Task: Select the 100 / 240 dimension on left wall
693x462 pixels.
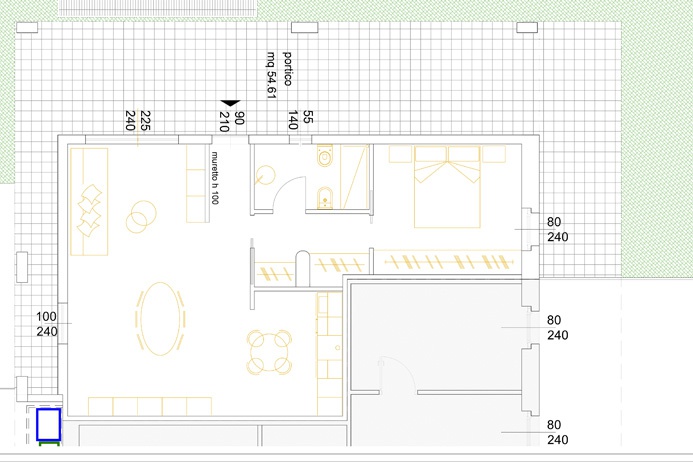Action: coord(47,324)
